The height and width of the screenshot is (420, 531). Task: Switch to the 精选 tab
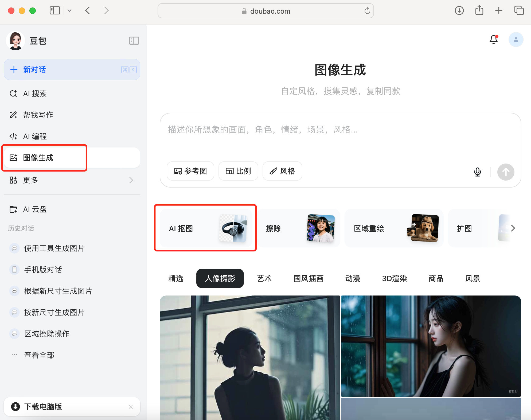(176, 278)
